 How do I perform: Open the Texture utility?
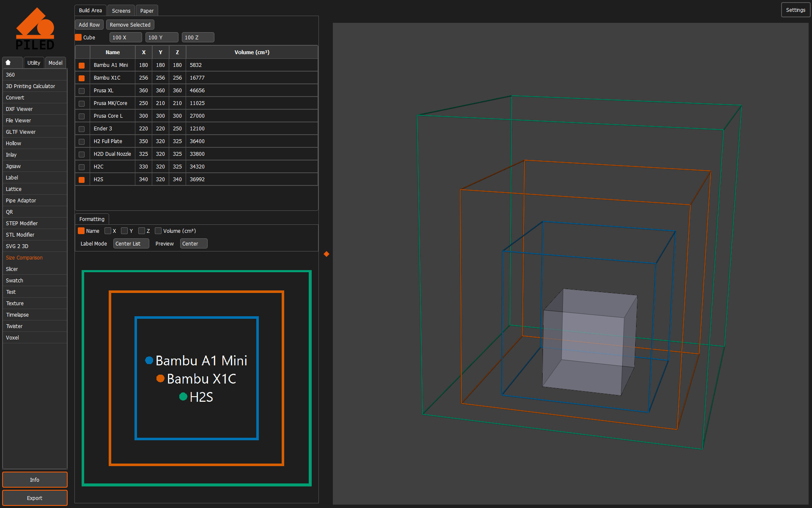[x=35, y=303]
